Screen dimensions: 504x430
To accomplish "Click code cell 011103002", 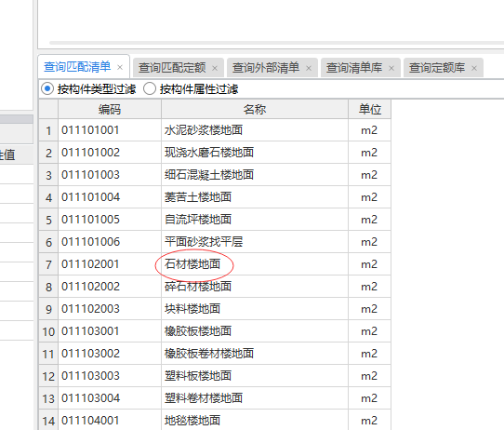I will tap(110, 354).
